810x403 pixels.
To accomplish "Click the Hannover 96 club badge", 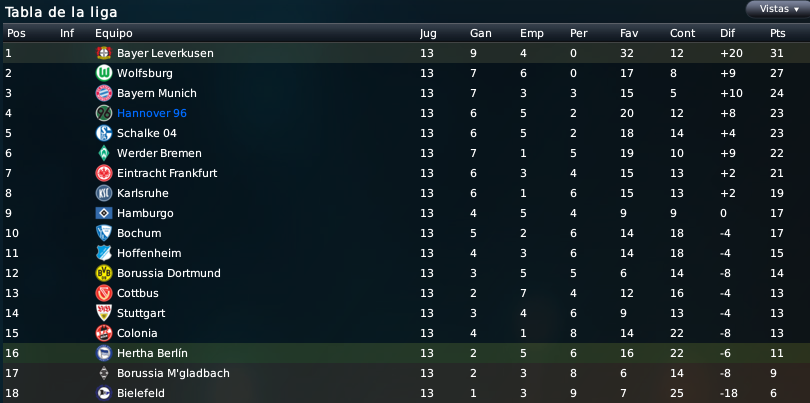I will (x=104, y=113).
